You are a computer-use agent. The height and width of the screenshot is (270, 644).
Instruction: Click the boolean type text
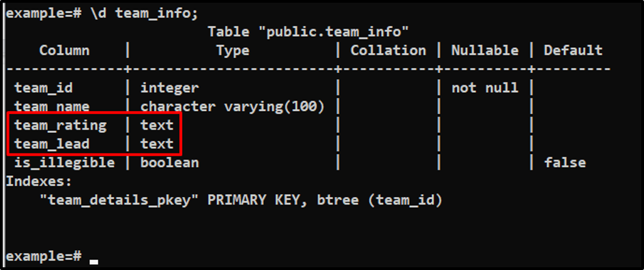(x=170, y=163)
